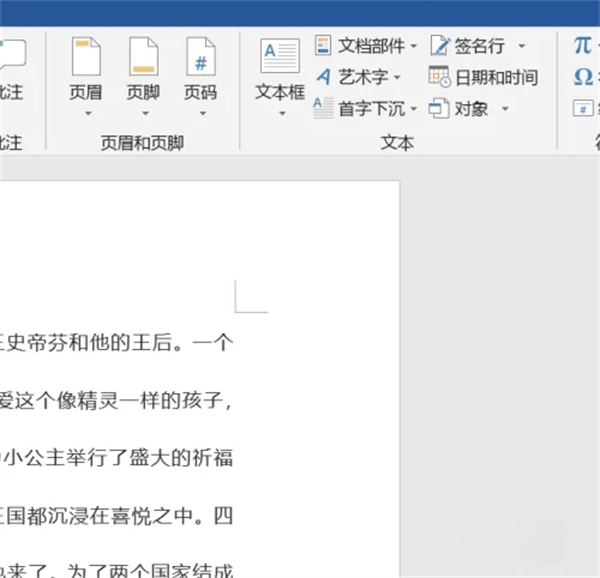The image size is (600, 578).
Task: Click the WordArt (艺术字) icon
Action: click(x=324, y=77)
